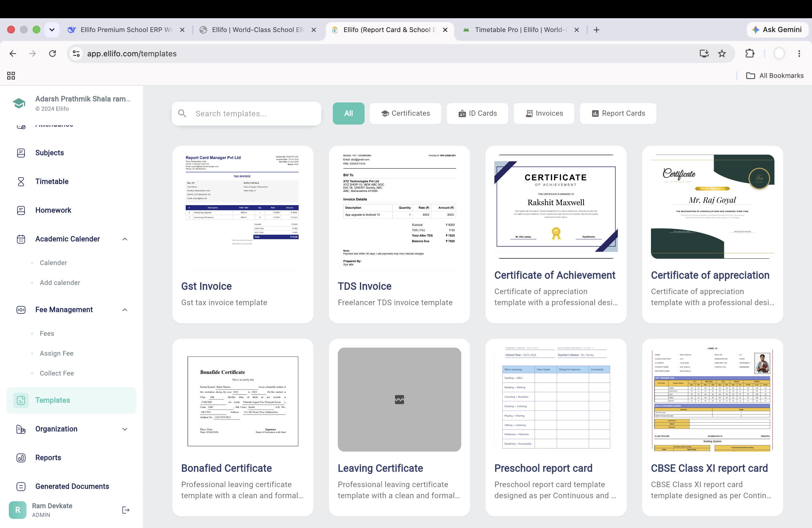Open the Extensions puzzle icon
The image size is (812, 528).
[750, 54]
